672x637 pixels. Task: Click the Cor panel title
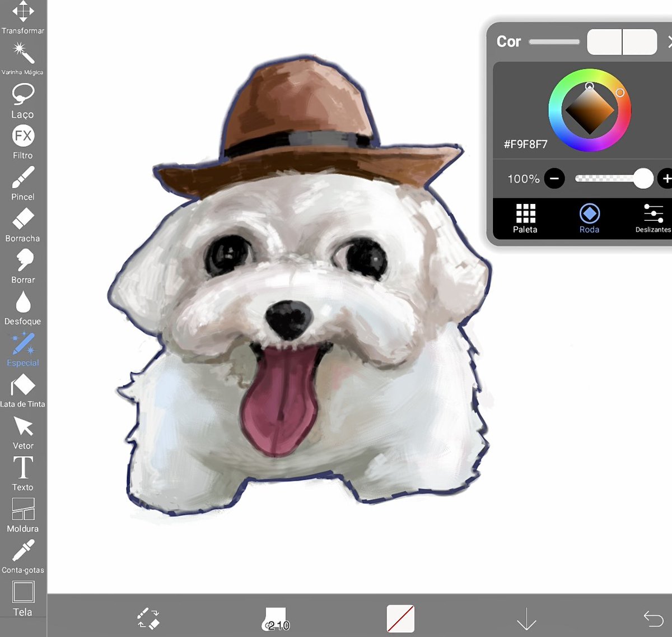pyautogui.click(x=508, y=41)
